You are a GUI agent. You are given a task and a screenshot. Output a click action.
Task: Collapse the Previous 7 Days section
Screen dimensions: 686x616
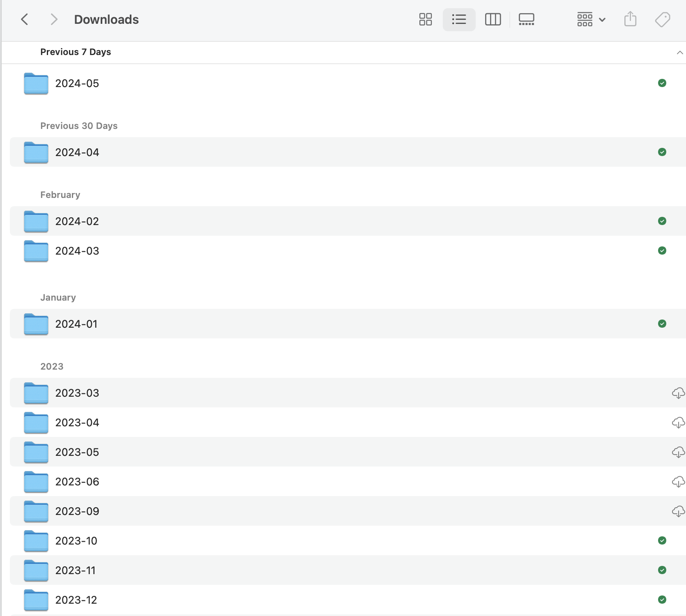click(679, 53)
